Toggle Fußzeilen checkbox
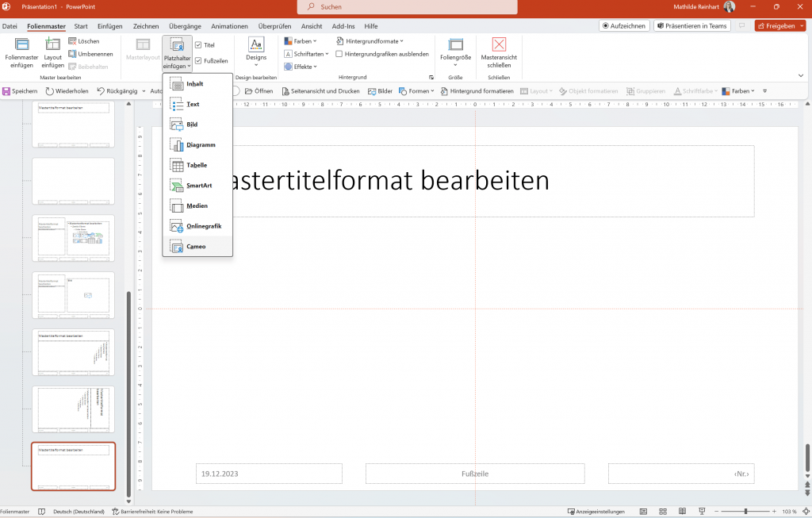 (198, 60)
